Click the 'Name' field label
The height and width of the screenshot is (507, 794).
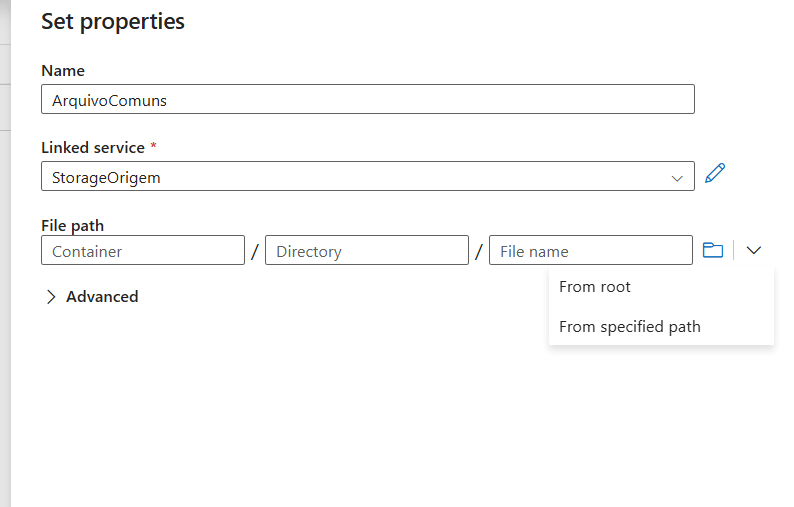(x=63, y=71)
